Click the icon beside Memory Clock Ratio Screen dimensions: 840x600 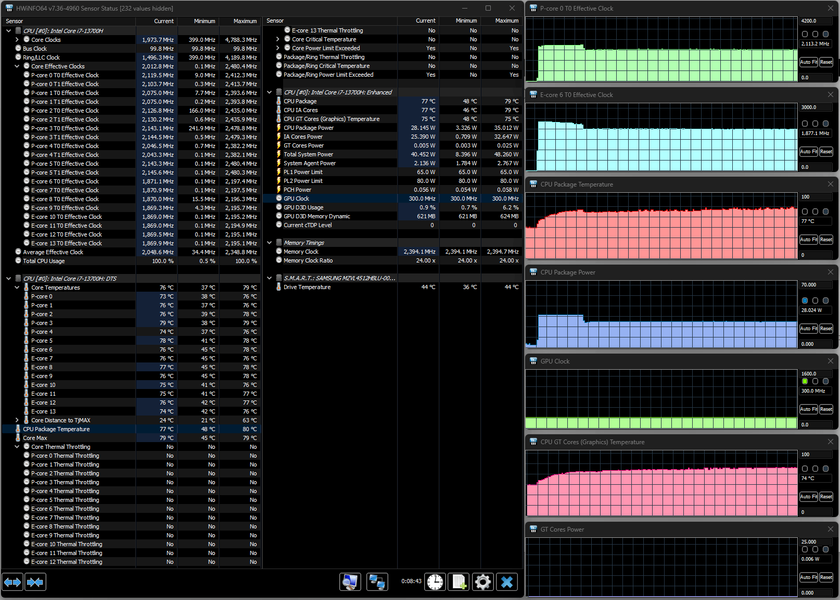tap(279, 260)
